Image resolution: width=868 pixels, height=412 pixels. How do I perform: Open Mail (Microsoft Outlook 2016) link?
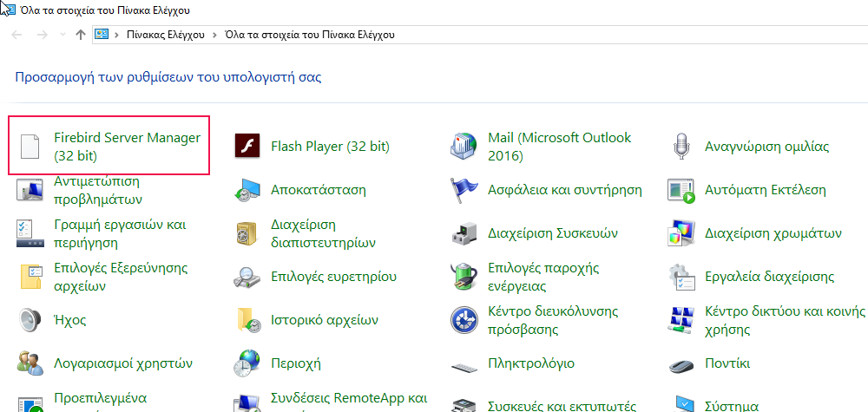pyautogui.click(x=560, y=147)
